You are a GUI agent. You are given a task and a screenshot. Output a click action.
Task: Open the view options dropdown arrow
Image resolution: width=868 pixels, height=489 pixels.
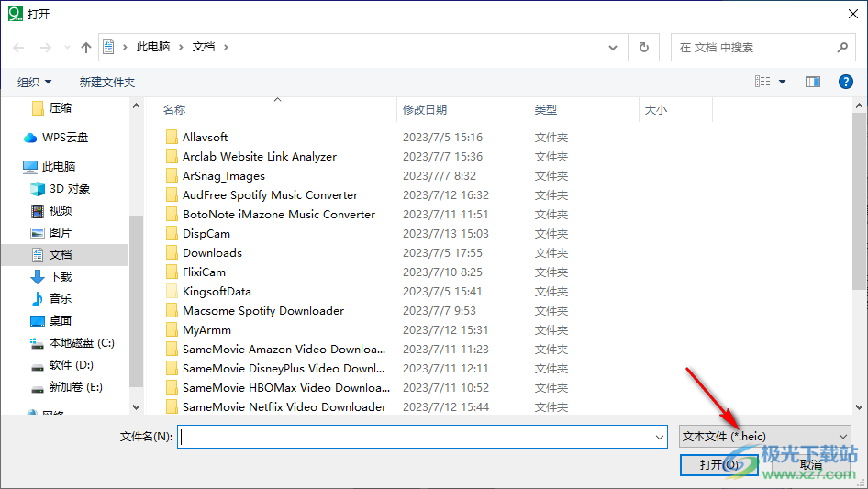(x=782, y=82)
